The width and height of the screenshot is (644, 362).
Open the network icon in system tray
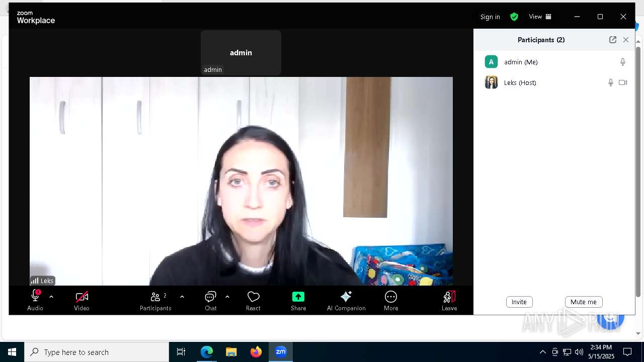pyautogui.click(x=567, y=352)
